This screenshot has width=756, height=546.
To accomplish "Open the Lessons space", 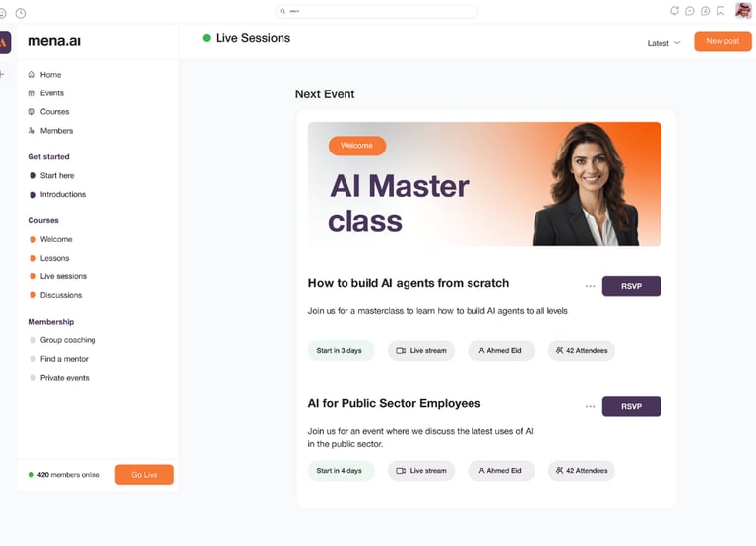I will 49,258.
